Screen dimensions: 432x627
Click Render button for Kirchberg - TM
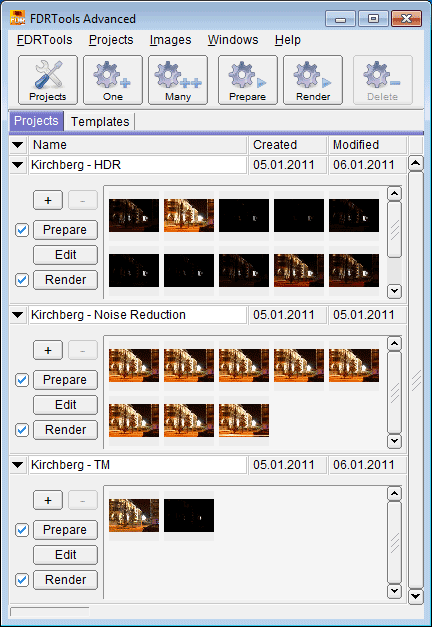[65, 580]
